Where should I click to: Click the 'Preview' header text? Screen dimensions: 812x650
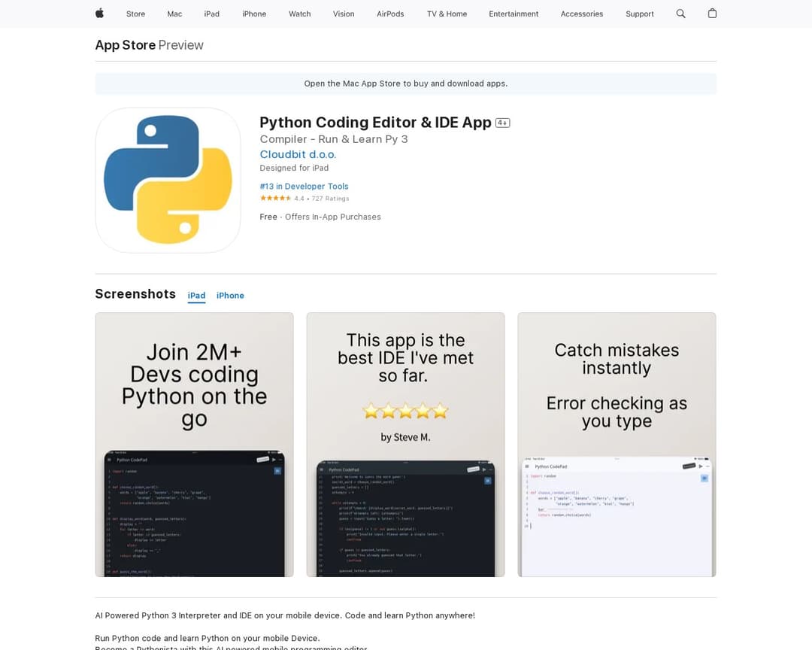[180, 45]
